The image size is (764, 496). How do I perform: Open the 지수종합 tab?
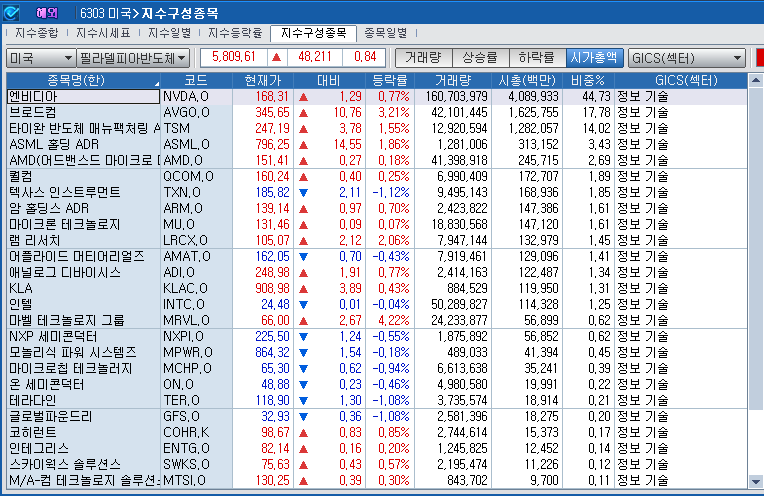coord(36,33)
